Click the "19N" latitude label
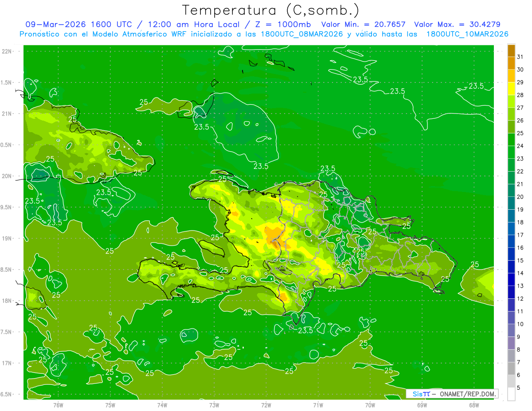 (x=6, y=239)
